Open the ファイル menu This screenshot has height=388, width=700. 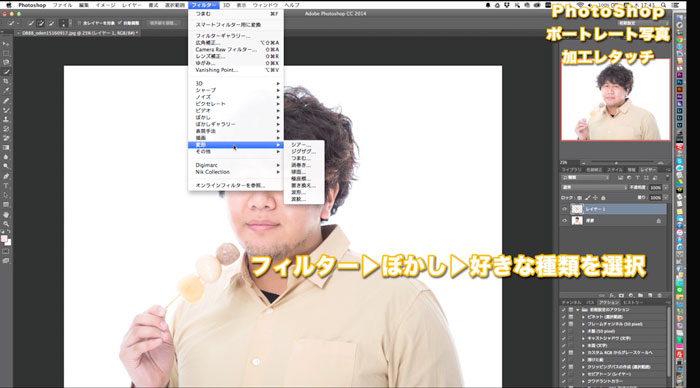point(62,5)
